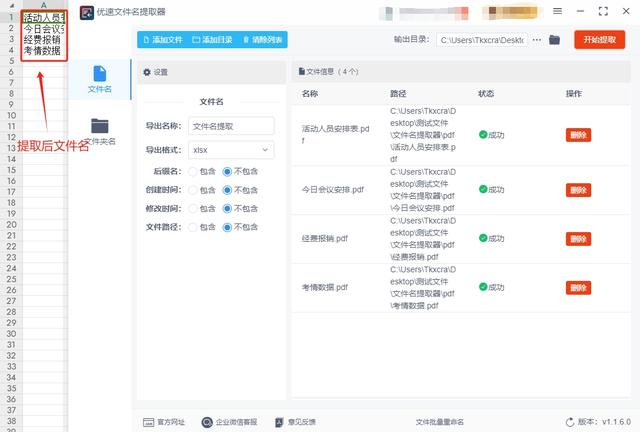Click the 文件批量重命名 link
This screenshot has width=640, height=432.
coord(440,422)
